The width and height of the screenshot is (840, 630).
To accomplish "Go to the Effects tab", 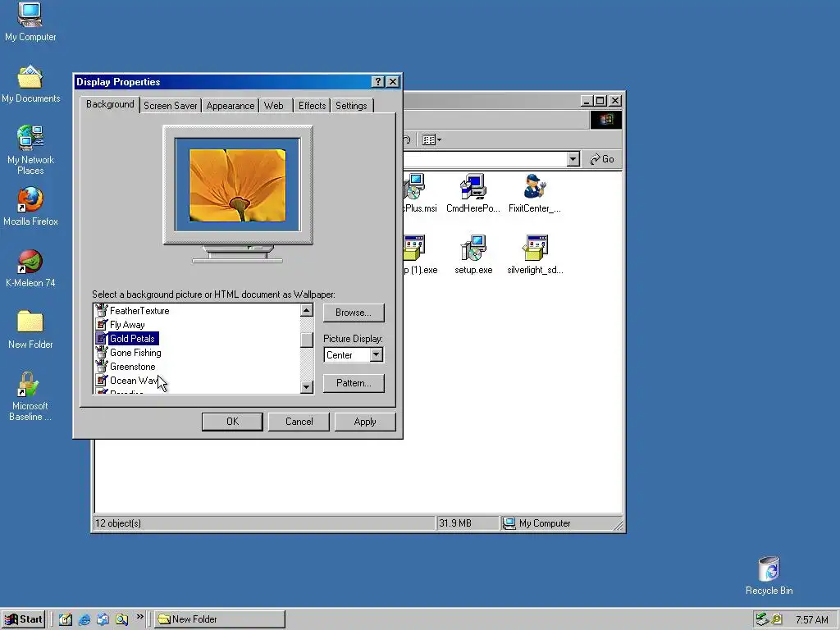I will 312,106.
